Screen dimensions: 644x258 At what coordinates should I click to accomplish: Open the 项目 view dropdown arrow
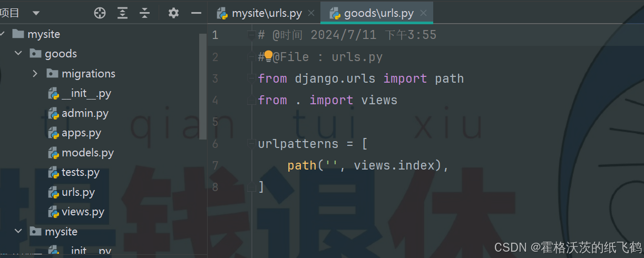(36, 13)
